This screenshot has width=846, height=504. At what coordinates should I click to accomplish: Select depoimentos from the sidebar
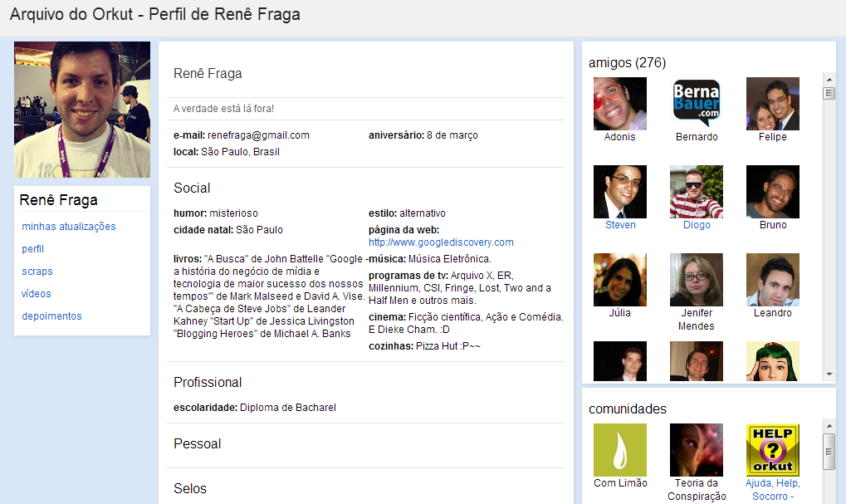click(51, 316)
